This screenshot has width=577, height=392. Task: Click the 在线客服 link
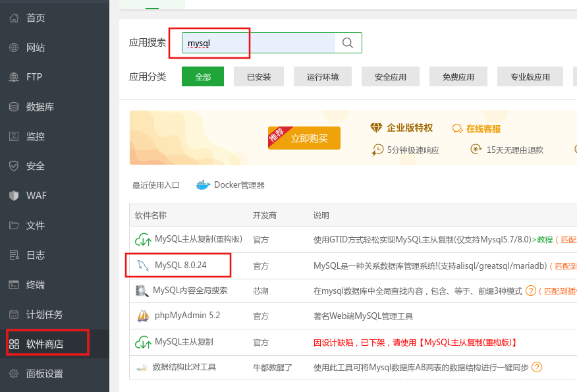coord(483,129)
